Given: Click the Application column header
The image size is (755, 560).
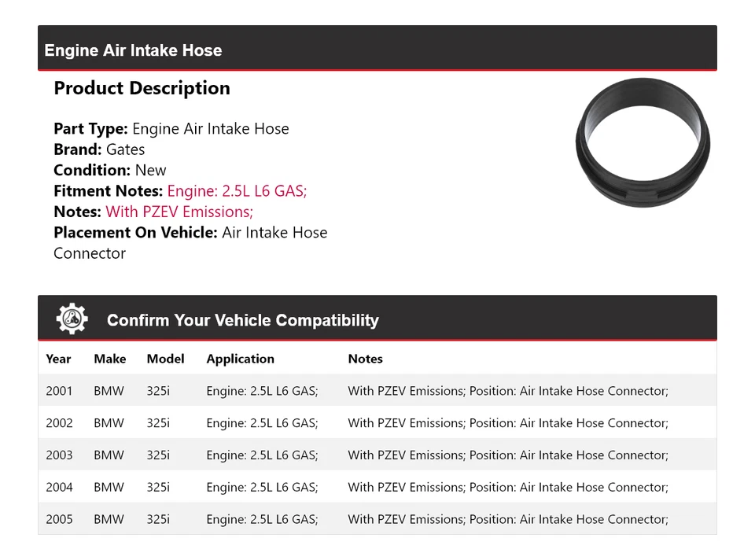Looking at the screenshot, I should click(240, 359).
